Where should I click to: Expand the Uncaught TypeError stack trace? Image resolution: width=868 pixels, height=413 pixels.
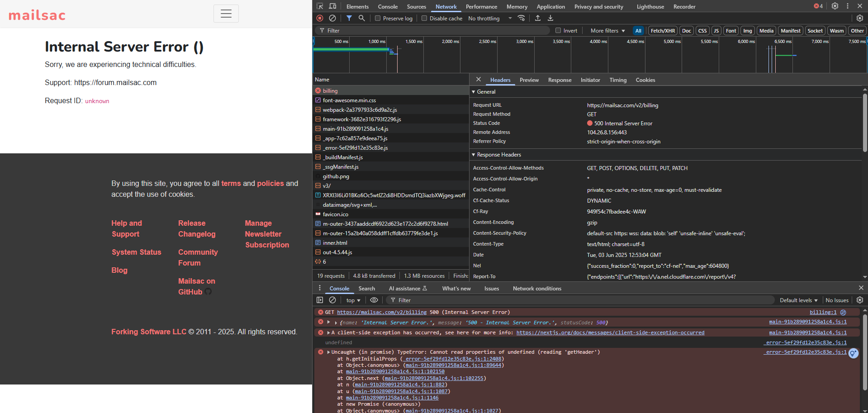point(329,352)
